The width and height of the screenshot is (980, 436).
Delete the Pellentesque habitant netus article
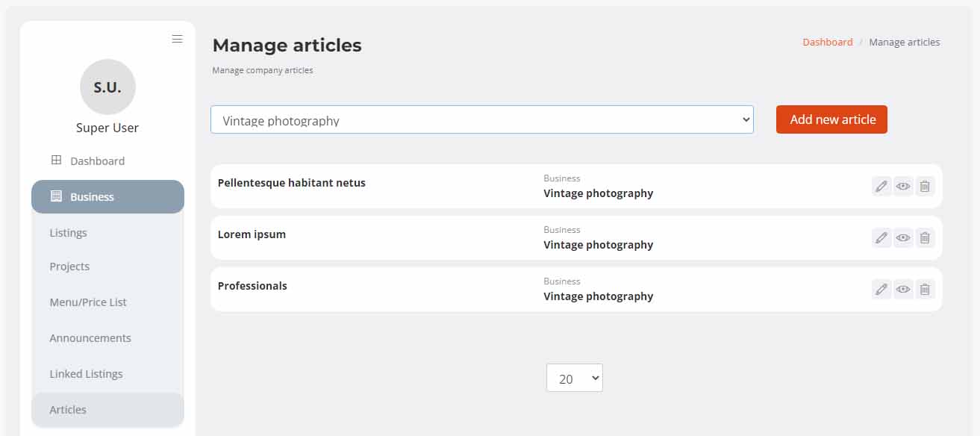pyautogui.click(x=925, y=186)
